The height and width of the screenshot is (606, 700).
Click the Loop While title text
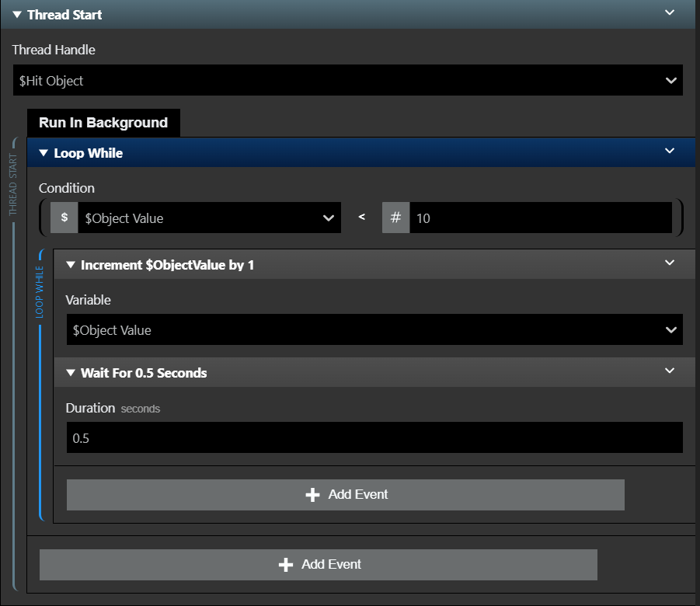click(x=89, y=153)
